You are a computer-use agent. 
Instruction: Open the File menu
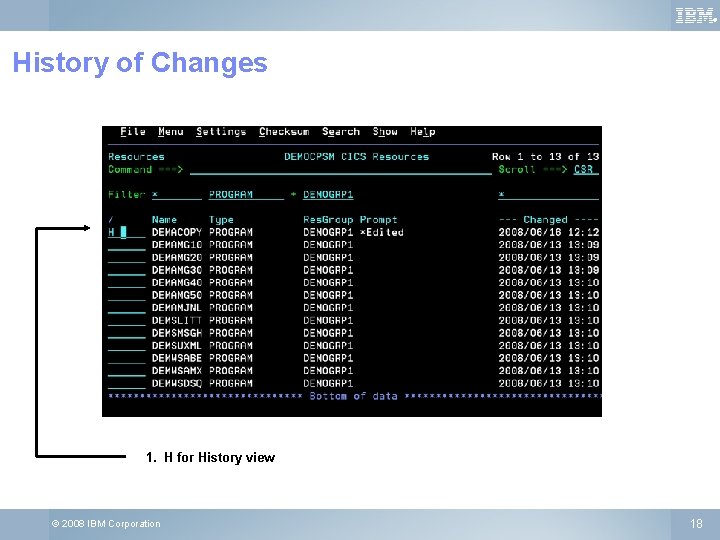(x=133, y=132)
